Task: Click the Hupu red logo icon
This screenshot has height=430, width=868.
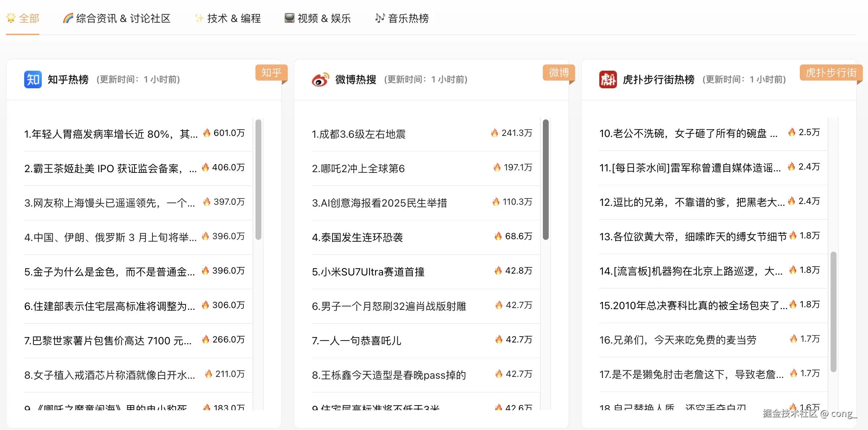Action: 608,79
